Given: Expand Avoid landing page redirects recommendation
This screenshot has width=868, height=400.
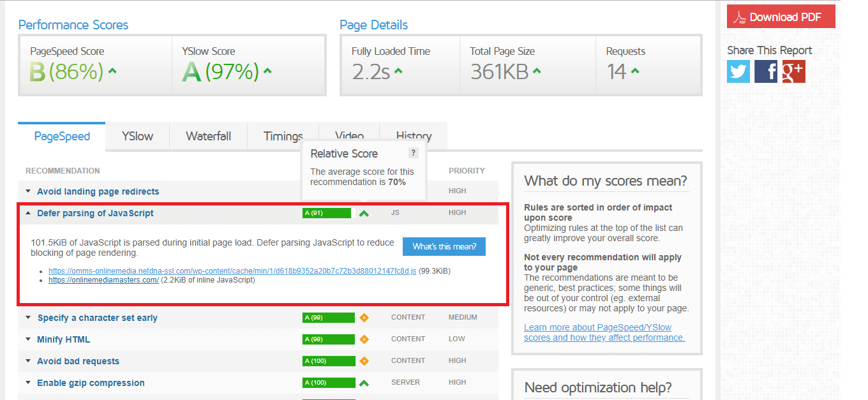Looking at the screenshot, I should pos(98,191).
